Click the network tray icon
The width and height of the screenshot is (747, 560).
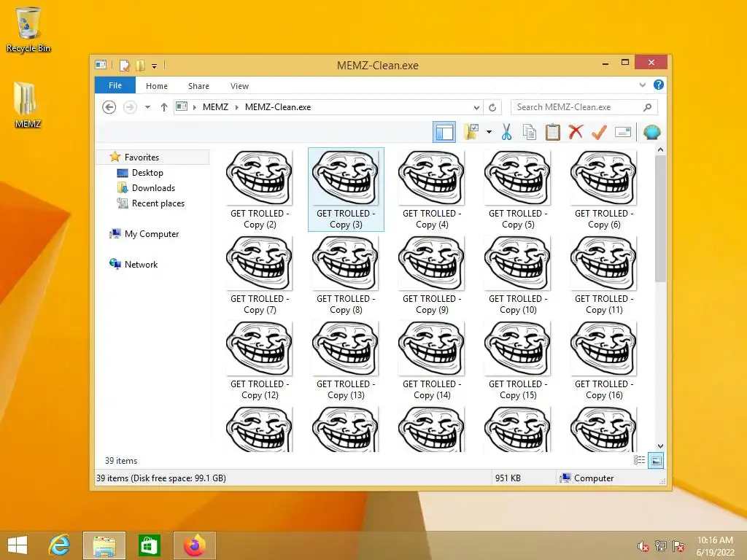(661, 546)
